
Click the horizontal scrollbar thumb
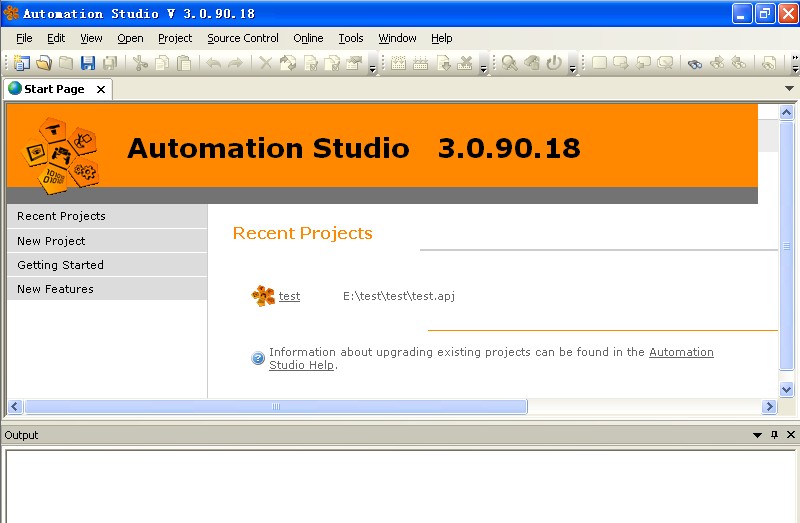tap(276, 406)
